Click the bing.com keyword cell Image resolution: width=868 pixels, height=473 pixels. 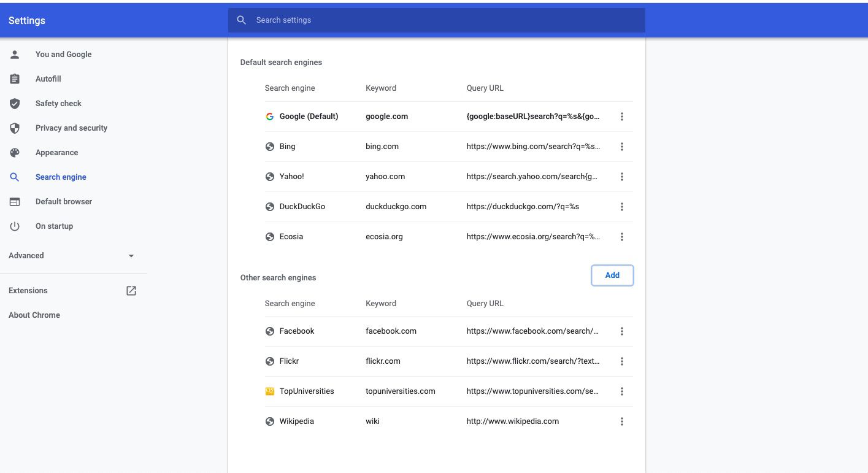[x=382, y=147]
